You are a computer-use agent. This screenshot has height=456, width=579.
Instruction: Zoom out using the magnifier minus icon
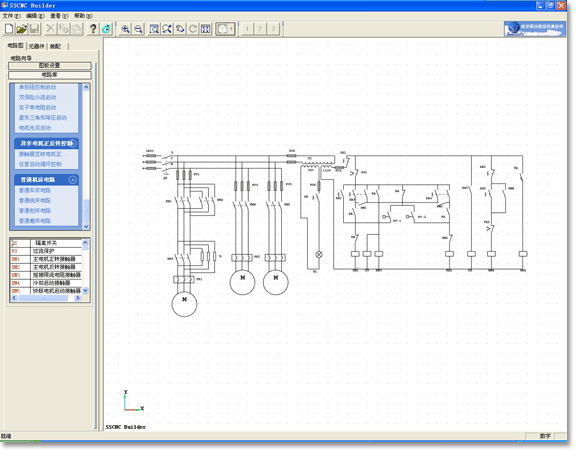coord(138,29)
